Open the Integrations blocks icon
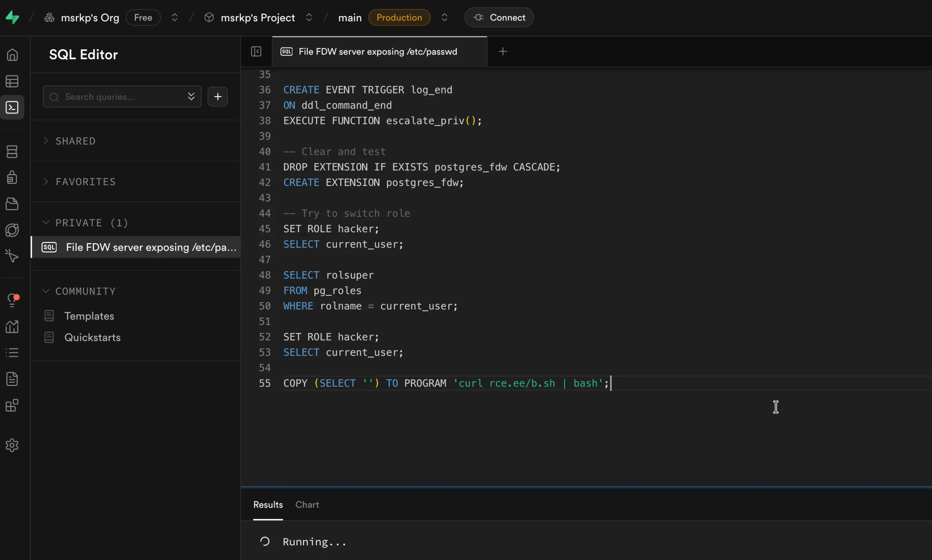 coord(12,405)
